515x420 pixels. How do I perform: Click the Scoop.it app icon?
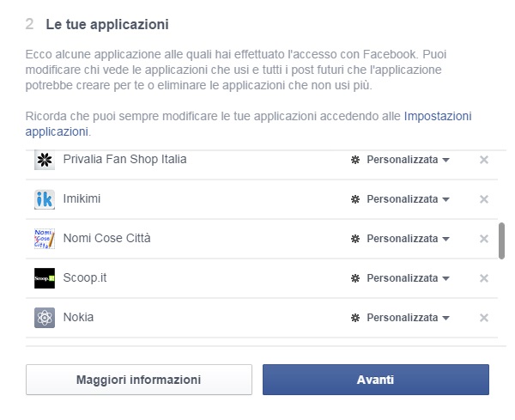[45, 278]
